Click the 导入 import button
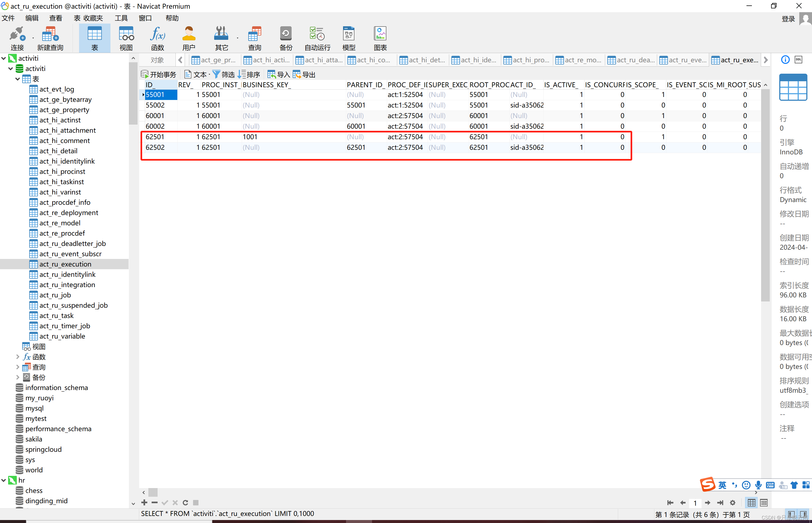Screen dimensions: 812x523 coord(279,74)
